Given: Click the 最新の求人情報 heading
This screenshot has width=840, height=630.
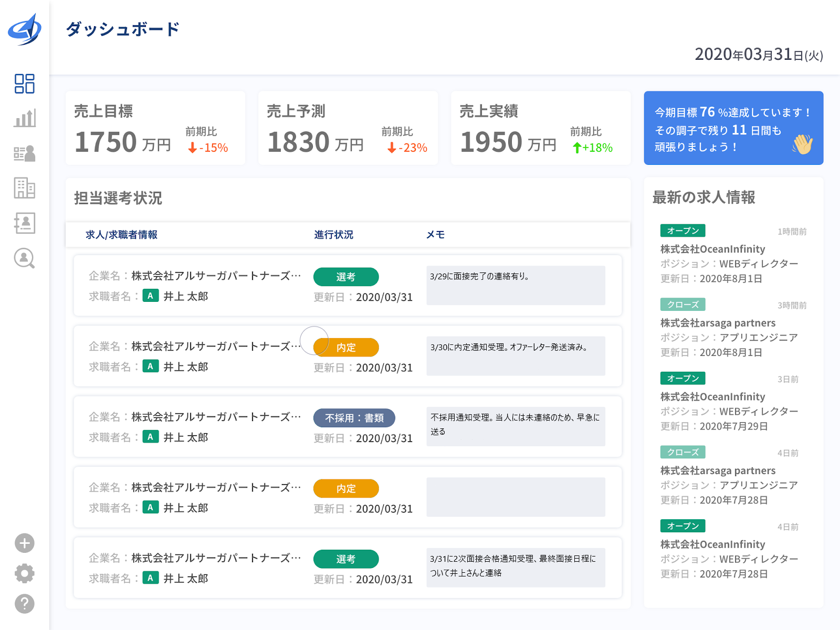Looking at the screenshot, I should point(703,197).
